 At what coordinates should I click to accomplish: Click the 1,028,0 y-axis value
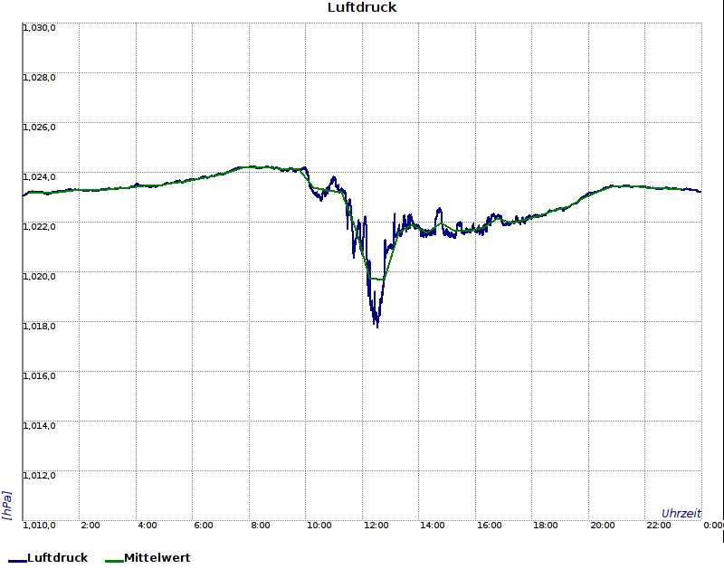39,78
